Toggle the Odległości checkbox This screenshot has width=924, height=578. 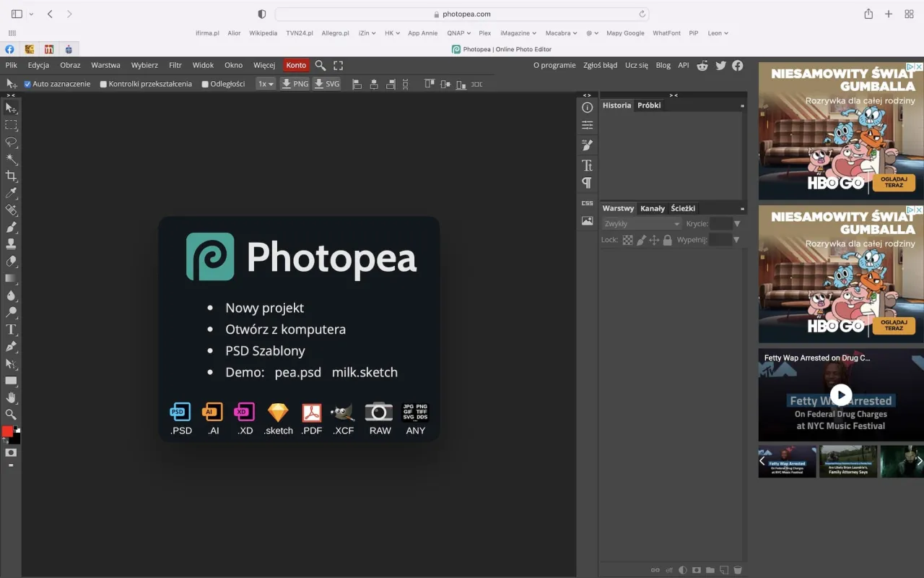(x=206, y=84)
